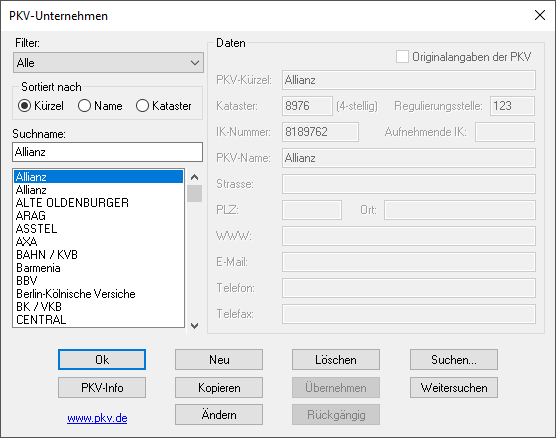The image size is (556, 438).
Task: Edit the entry with the Ändern button
Action: [219, 415]
